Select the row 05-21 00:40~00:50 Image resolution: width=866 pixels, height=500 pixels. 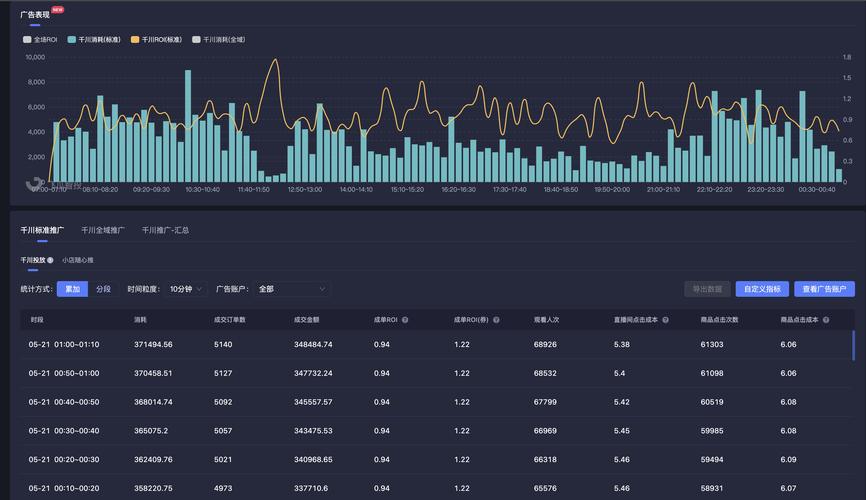[436, 402]
